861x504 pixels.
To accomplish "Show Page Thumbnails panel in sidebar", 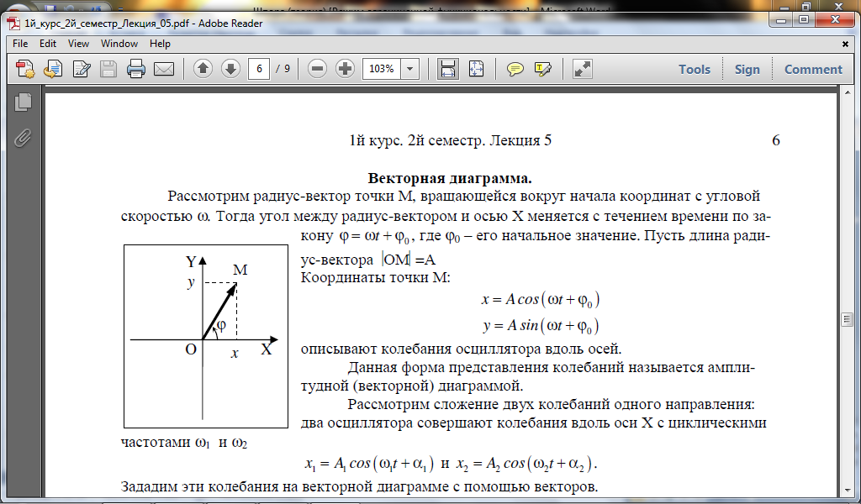I will (23, 102).
